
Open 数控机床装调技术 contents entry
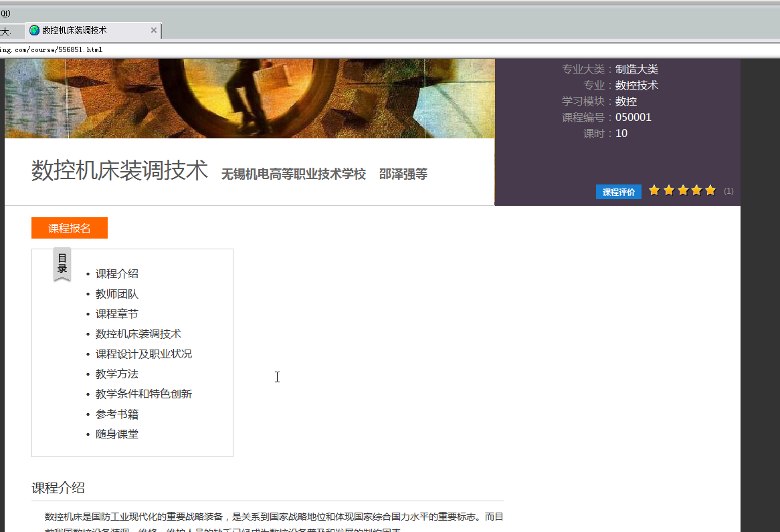click(138, 334)
